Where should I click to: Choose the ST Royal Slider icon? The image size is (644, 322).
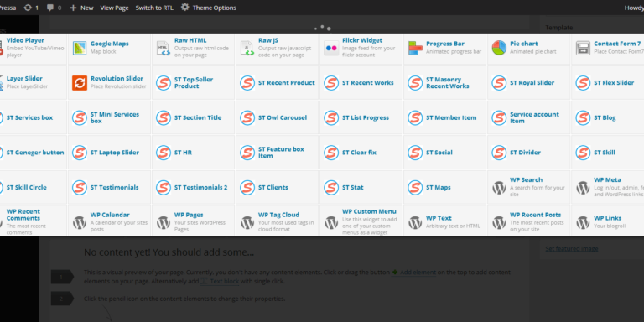[499, 82]
